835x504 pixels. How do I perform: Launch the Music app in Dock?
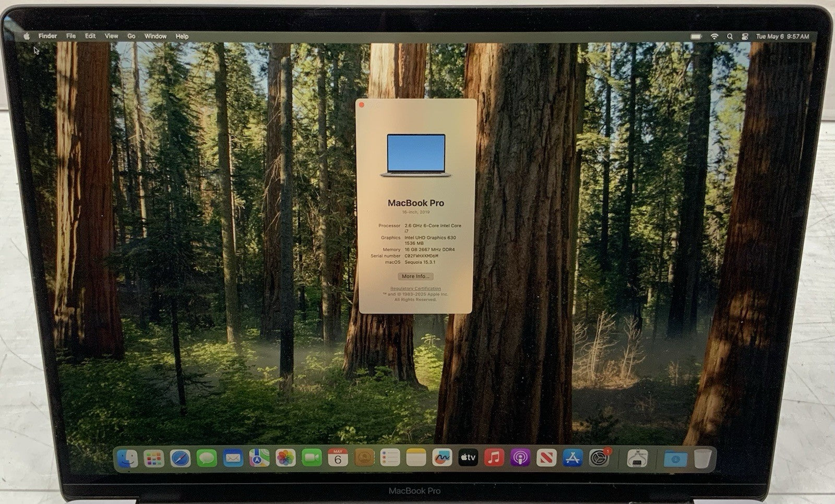coord(494,458)
